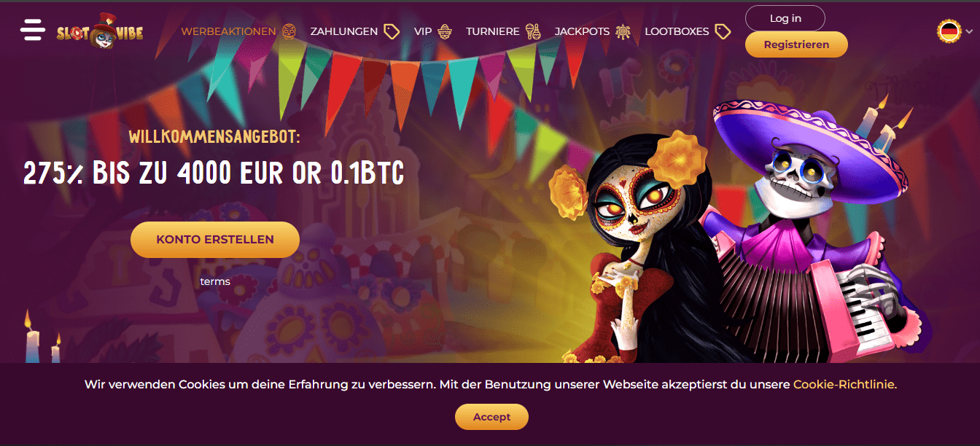Screen dimensions: 980x446
Task: Click the tag icon beside Zahlungen
Action: coord(392,31)
